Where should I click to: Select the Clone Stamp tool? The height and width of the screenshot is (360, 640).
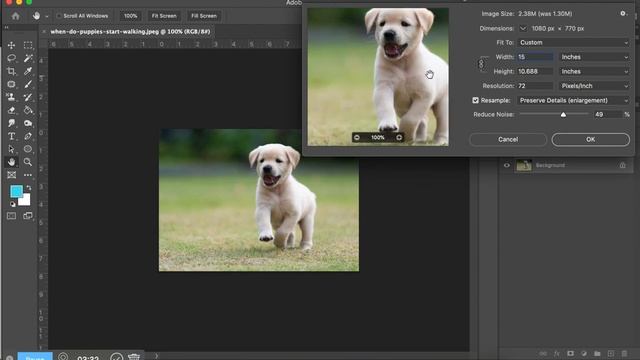click(x=11, y=97)
